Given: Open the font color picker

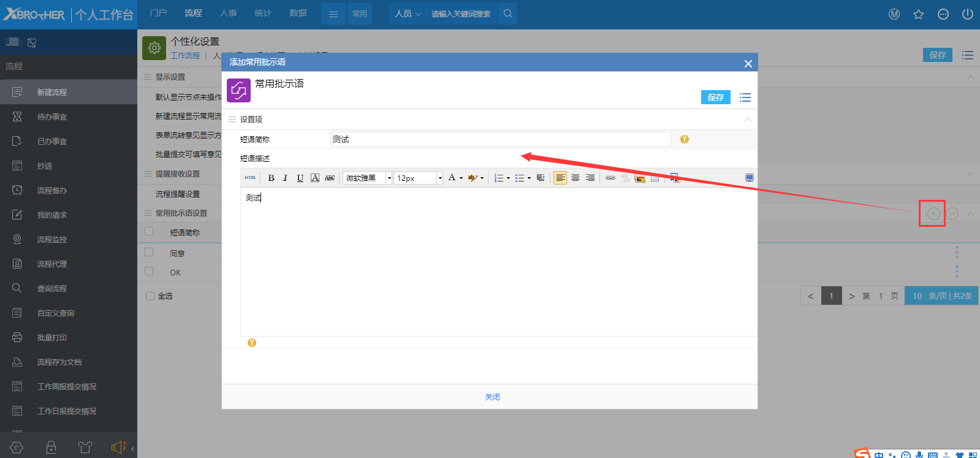Looking at the screenshot, I should (x=454, y=178).
